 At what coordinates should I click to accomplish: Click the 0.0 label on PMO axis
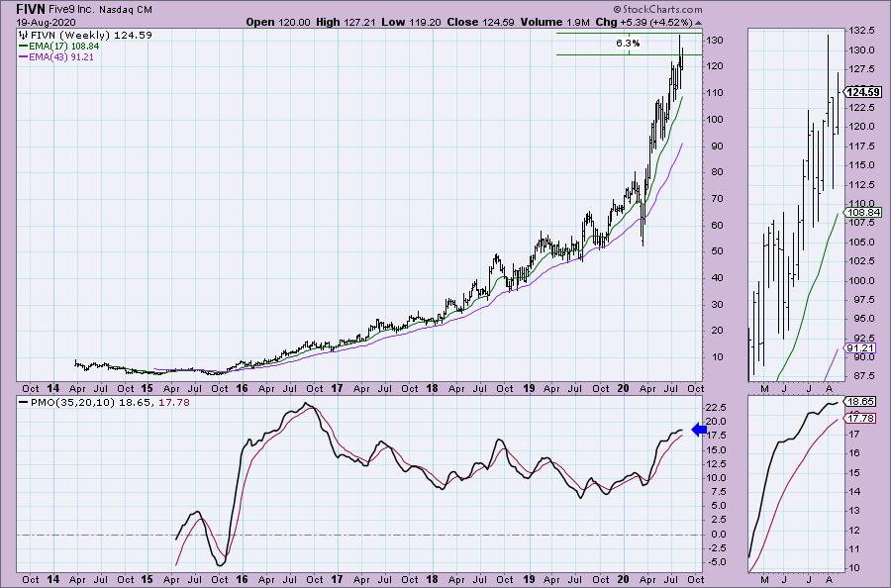[719, 535]
